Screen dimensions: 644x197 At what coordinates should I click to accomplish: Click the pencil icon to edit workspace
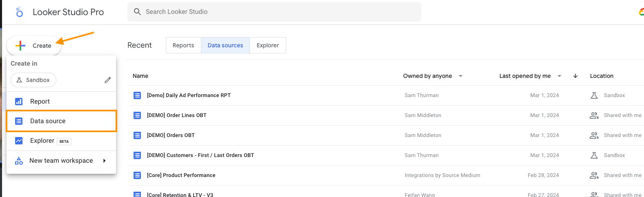pyautogui.click(x=107, y=80)
